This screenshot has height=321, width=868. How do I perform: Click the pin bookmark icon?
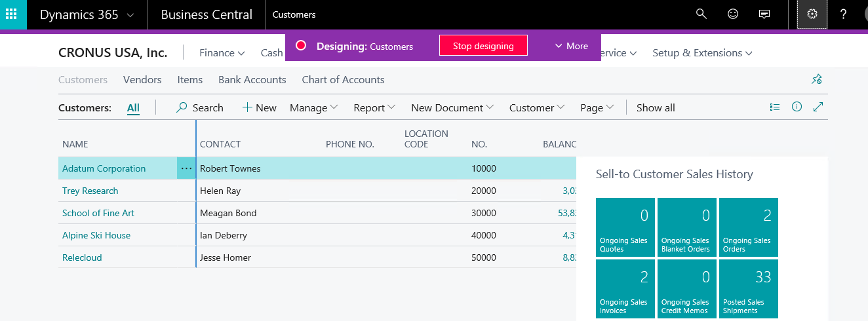[x=816, y=79]
